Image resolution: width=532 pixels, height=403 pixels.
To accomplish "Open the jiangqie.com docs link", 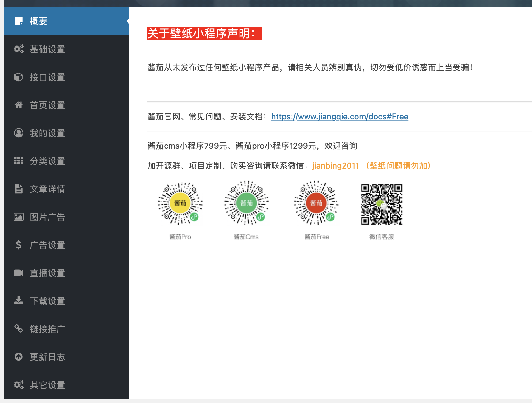I will [x=340, y=117].
